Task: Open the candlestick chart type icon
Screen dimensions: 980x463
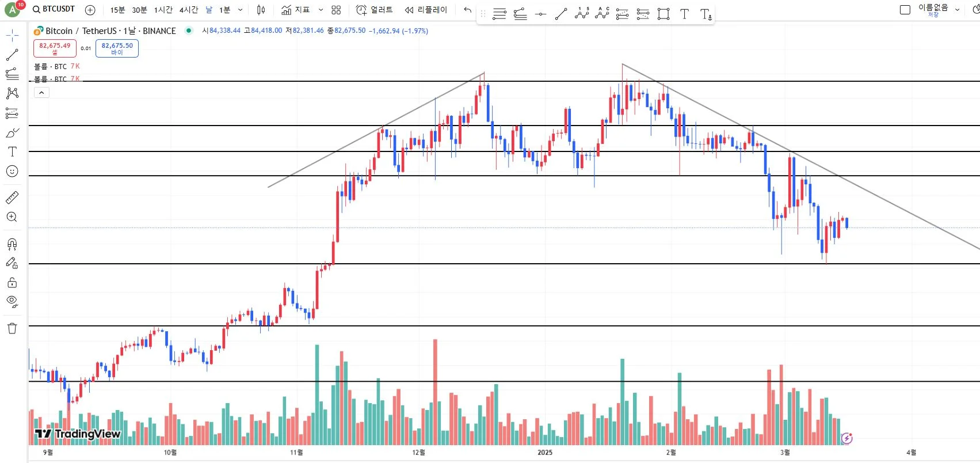Action: (x=261, y=10)
